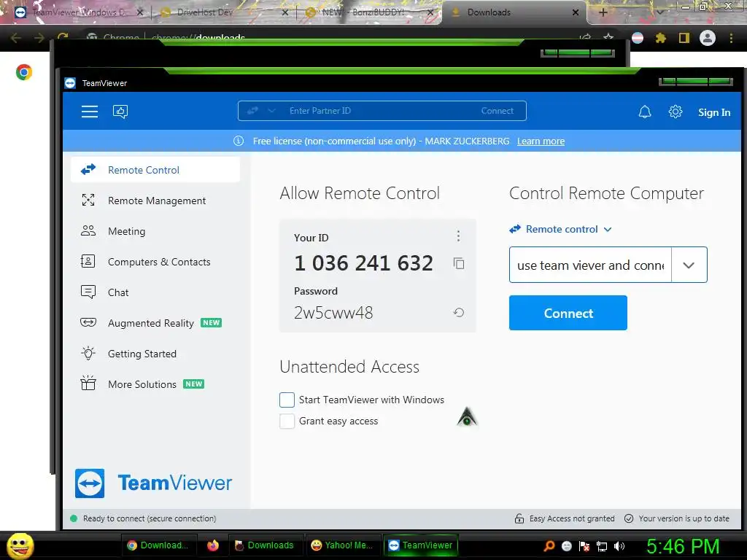Refresh the random password

click(x=458, y=313)
